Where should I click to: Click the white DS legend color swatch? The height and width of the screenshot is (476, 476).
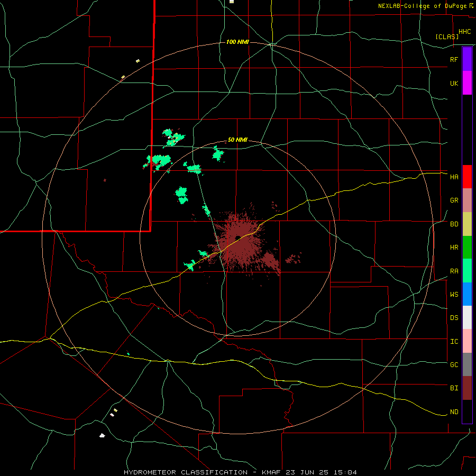pos(467,317)
